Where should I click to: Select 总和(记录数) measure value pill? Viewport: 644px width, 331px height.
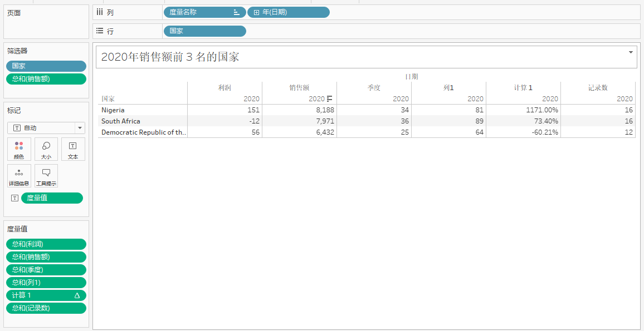tap(46, 308)
